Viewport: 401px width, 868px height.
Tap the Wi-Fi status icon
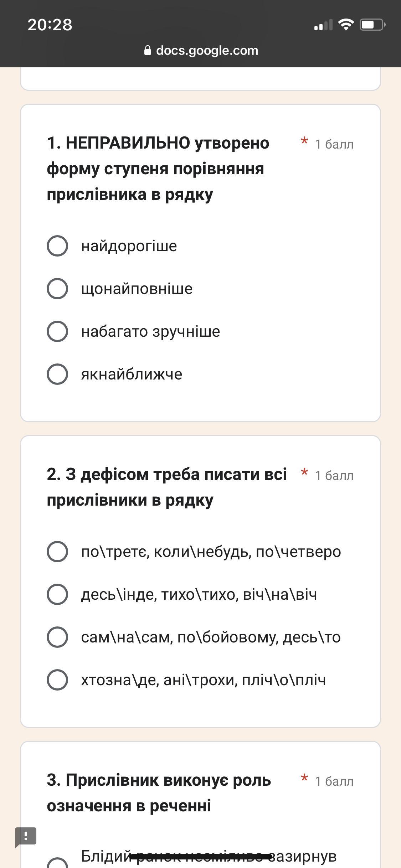coord(345,25)
